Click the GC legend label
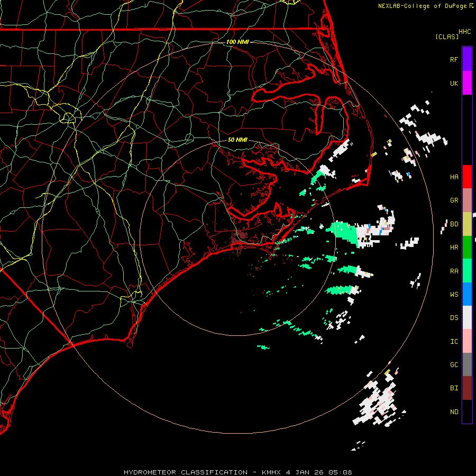The height and width of the screenshot is (476, 476). tap(454, 365)
